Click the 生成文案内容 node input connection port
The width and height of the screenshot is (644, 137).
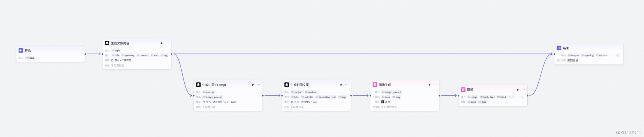point(103,54)
